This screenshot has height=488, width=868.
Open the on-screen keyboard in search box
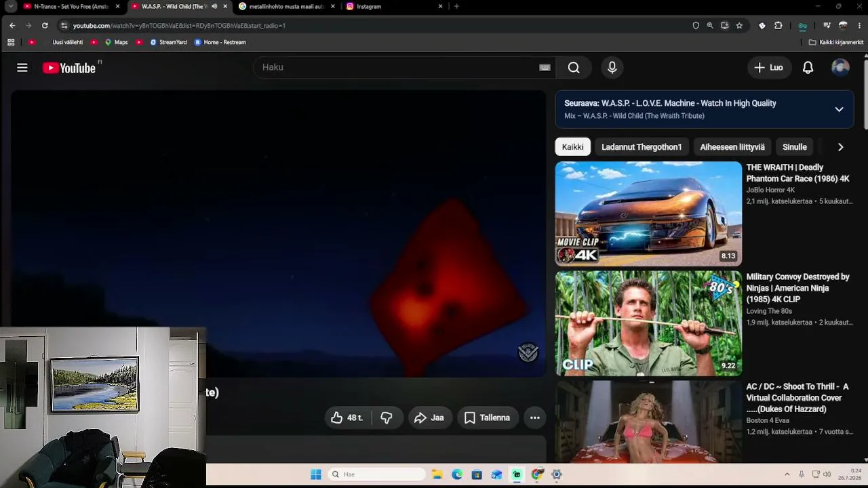click(545, 68)
